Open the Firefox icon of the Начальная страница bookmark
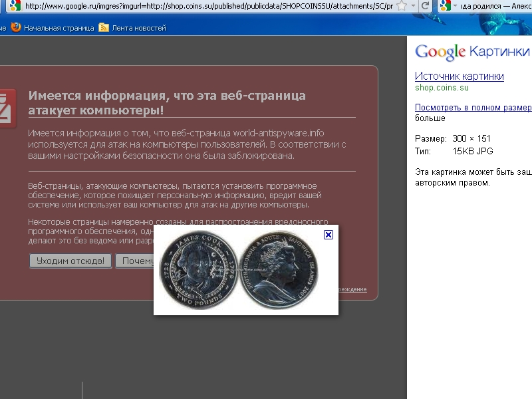 [16, 27]
